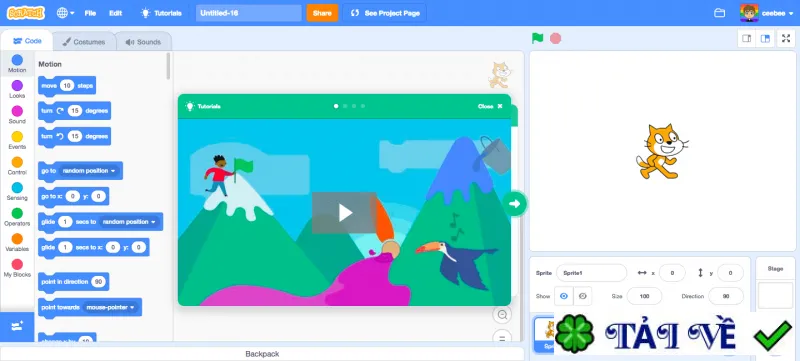Select the Looks category circle
The width and height of the screenshot is (800, 361).
tap(17, 86)
